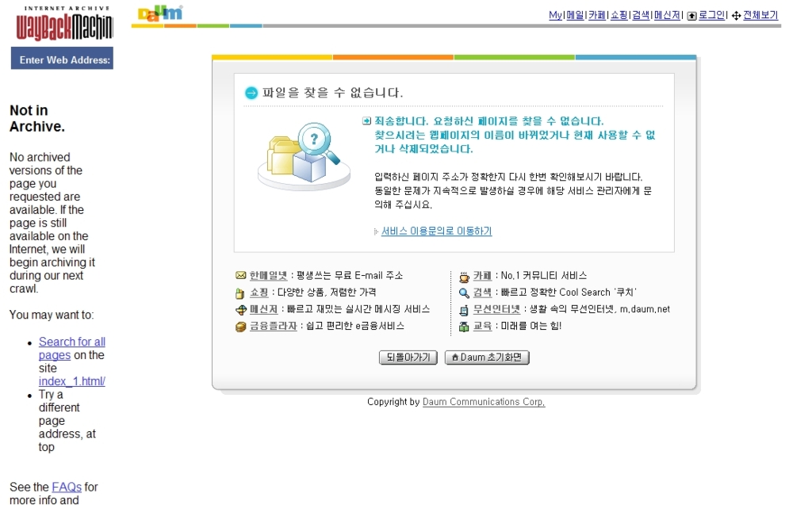Click the education icon next to 교육
This screenshot has width=812, height=505.
(x=464, y=327)
